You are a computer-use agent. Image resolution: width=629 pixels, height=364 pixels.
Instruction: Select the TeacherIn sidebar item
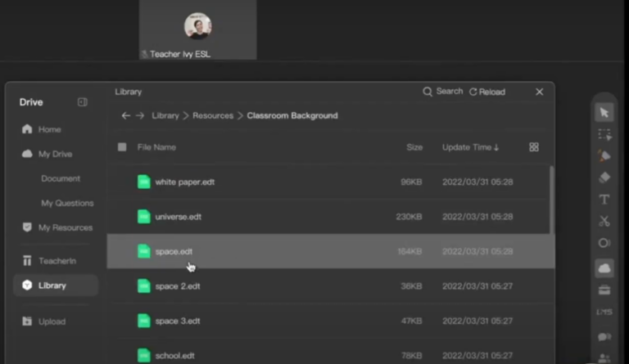pyautogui.click(x=57, y=261)
